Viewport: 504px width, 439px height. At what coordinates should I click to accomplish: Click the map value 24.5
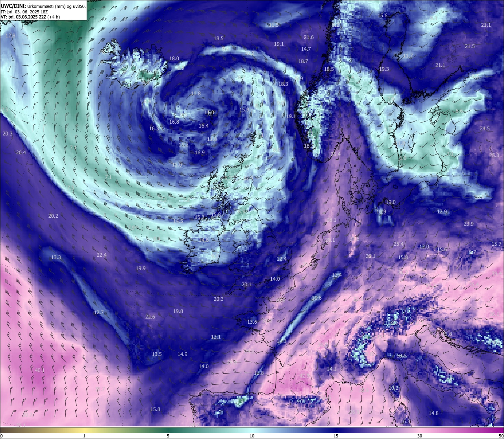point(485,129)
